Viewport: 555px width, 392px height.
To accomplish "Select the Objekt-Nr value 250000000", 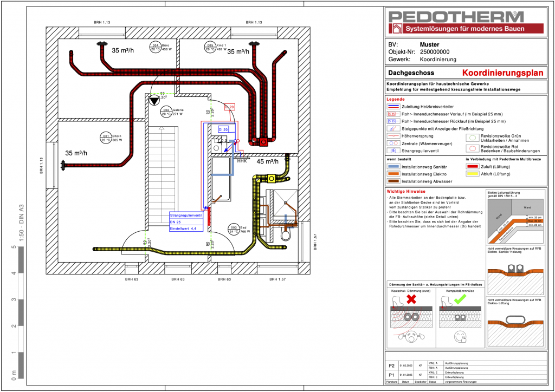I will (435, 51).
